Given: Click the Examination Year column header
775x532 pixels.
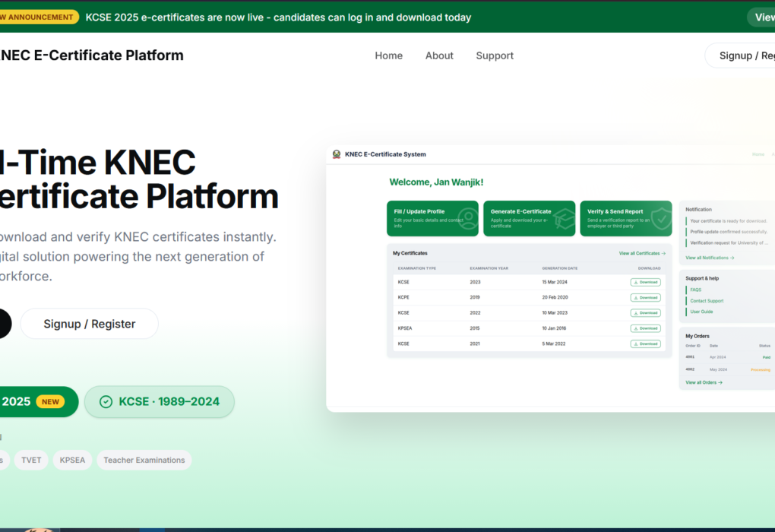Looking at the screenshot, I should point(489,268).
